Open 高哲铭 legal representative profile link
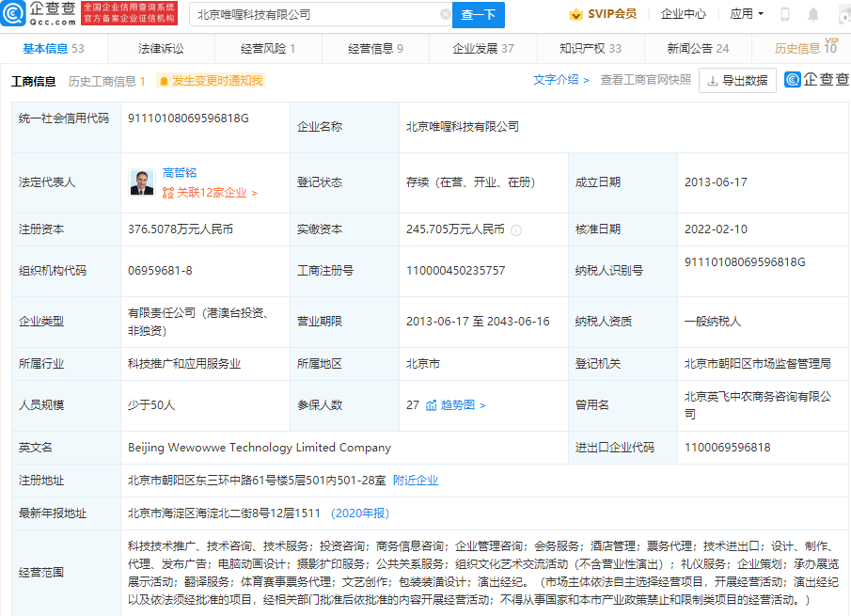 [180, 174]
